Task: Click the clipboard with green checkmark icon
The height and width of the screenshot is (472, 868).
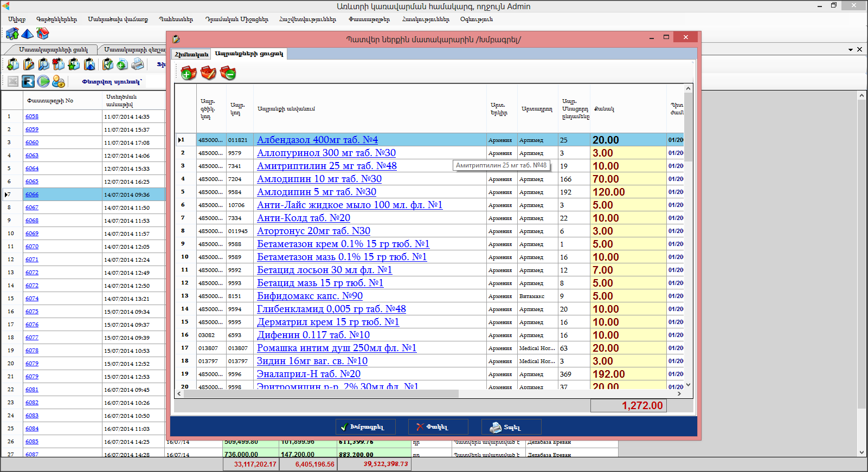Action: click(108, 64)
